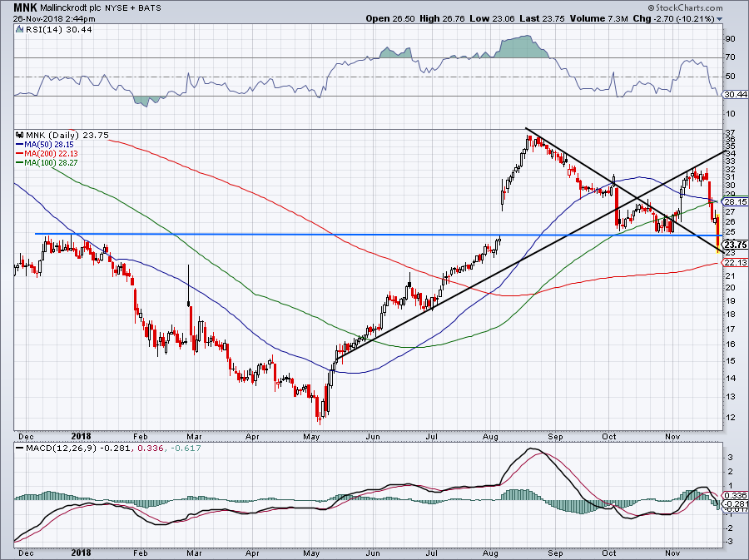Click the 50 level on the RSI axis
The image size is (749, 560).
[731, 77]
